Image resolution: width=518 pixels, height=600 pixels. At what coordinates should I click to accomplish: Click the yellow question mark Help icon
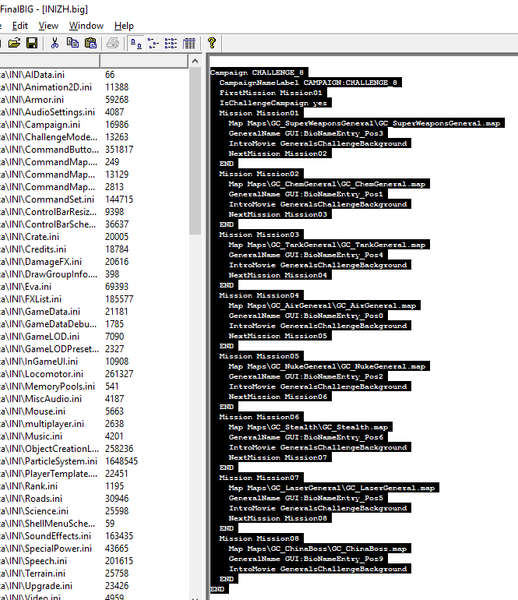[x=212, y=43]
